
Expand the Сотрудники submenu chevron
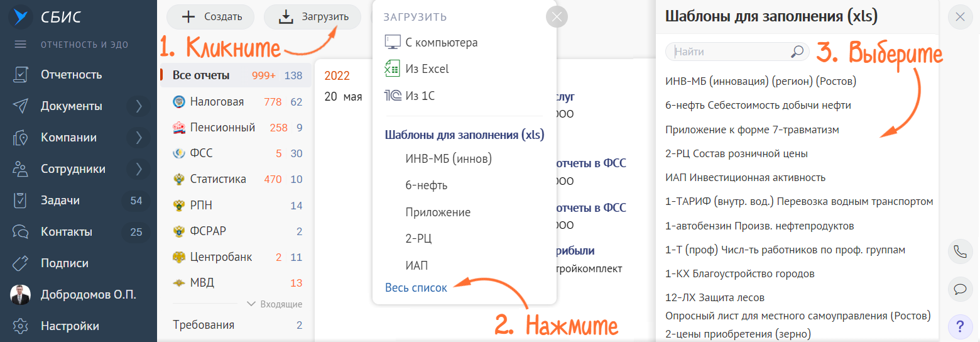tap(139, 169)
